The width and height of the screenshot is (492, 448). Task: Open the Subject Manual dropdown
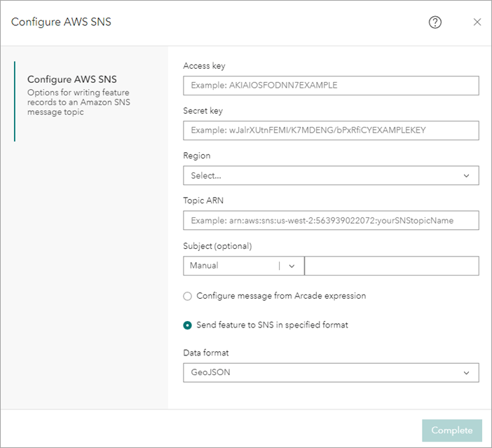point(243,266)
